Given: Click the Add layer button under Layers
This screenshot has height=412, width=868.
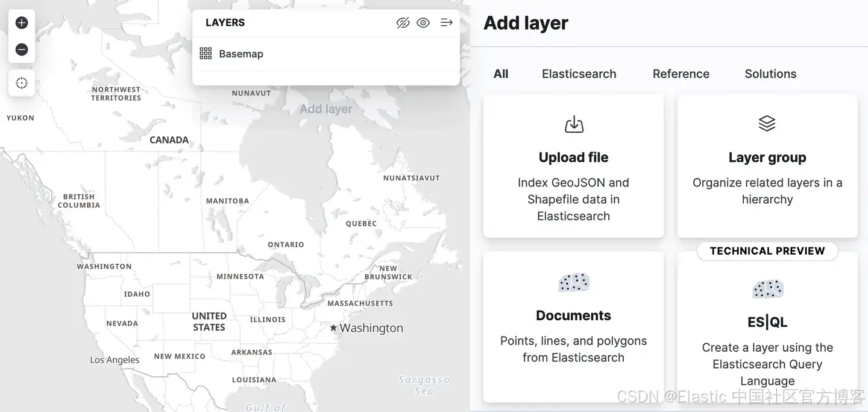Looking at the screenshot, I should pyautogui.click(x=326, y=109).
